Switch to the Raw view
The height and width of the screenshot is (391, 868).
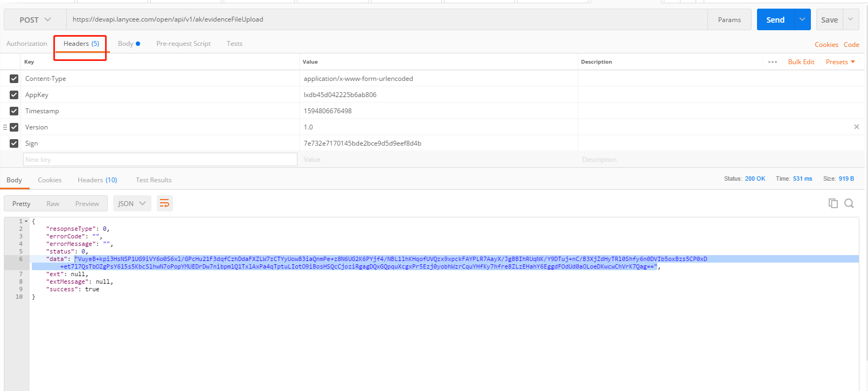click(x=53, y=204)
